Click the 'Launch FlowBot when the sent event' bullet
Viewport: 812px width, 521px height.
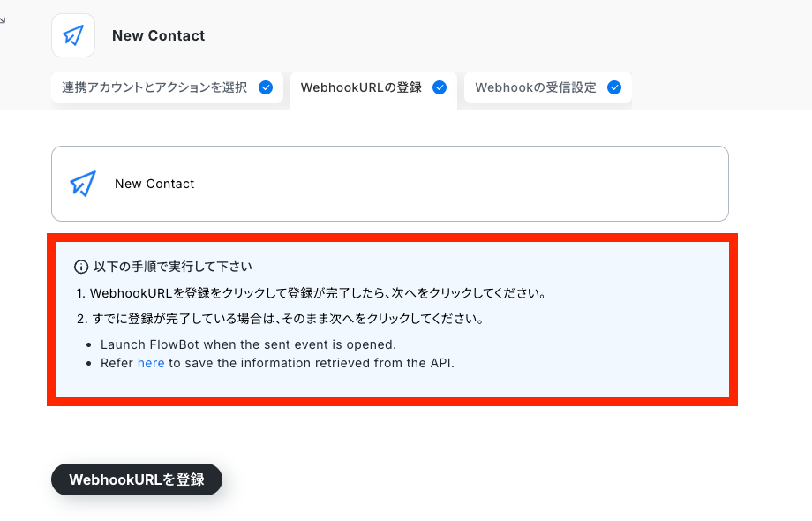(x=248, y=344)
